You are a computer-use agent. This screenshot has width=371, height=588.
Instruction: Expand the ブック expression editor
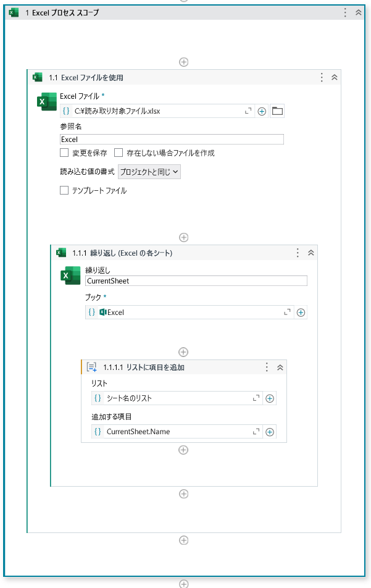tap(287, 313)
